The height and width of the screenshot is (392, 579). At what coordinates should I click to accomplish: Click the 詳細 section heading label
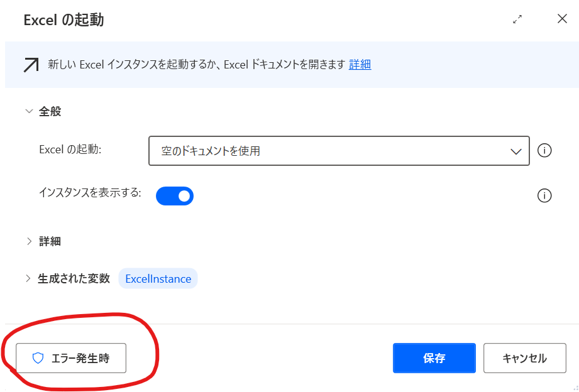tap(50, 241)
